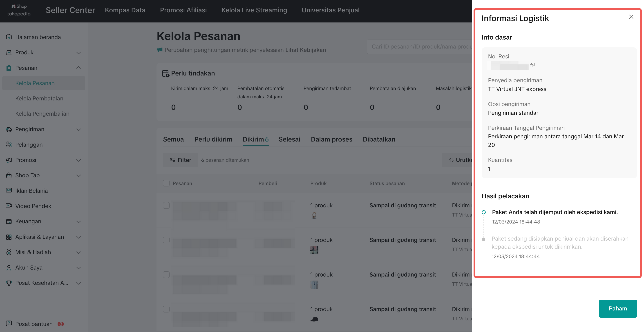The image size is (644, 332).
Task: Open Kompas Data in top menu
Action: point(125,10)
